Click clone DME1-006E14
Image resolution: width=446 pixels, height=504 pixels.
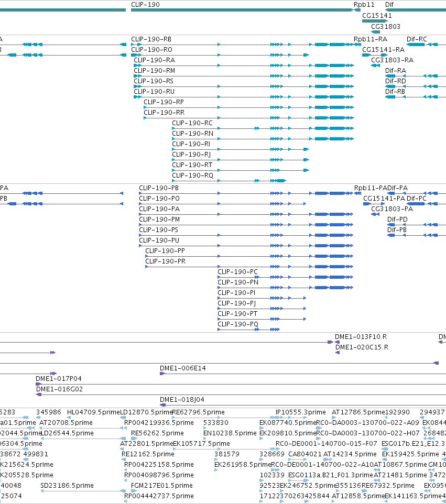click(x=182, y=368)
